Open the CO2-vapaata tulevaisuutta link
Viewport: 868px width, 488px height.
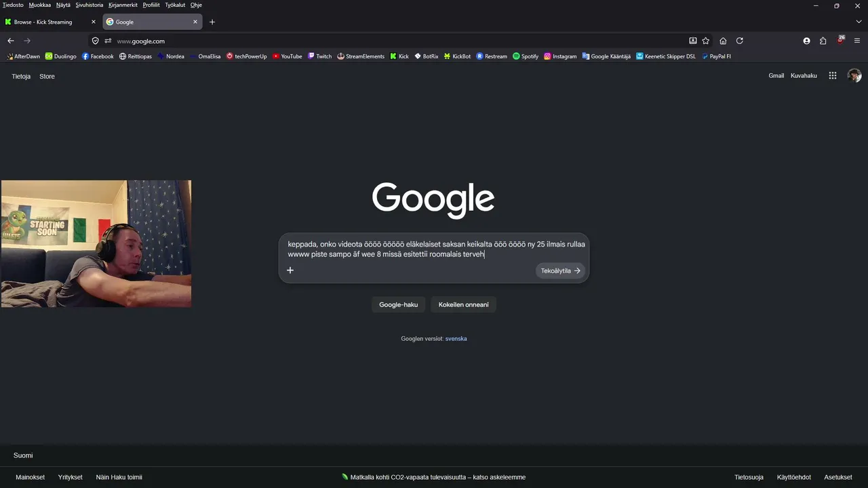[434, 477]
